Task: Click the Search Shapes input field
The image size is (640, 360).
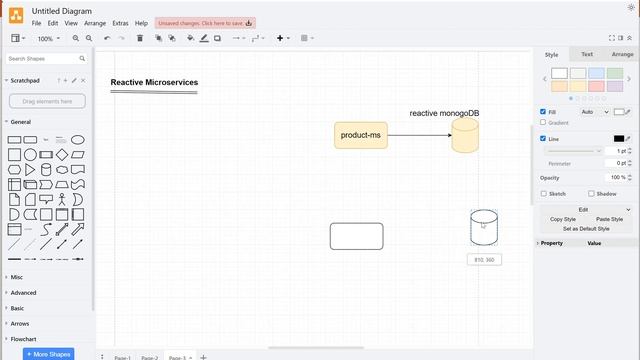Action: (x=42, y=59)
